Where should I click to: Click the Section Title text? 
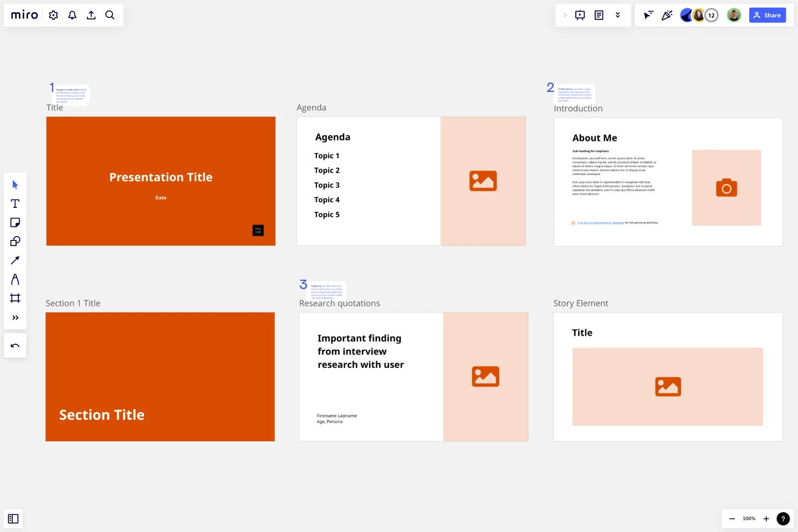102,415
